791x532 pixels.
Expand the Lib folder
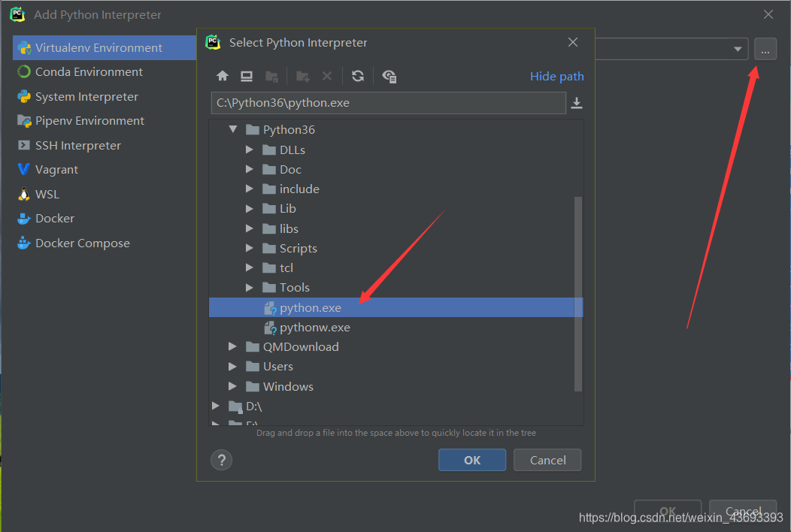coord(249,208)
